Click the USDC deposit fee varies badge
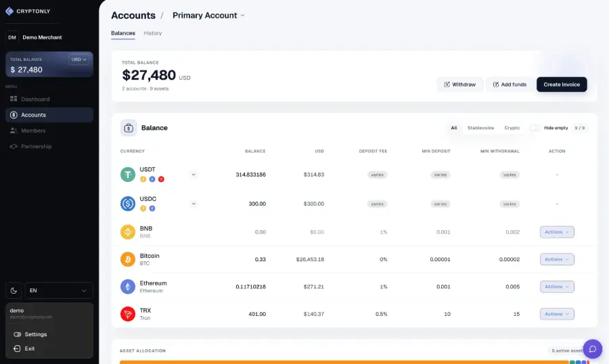This screenshot has width=609, height=364. tap(377, 204)
